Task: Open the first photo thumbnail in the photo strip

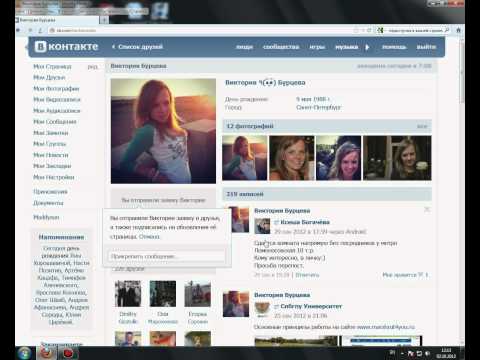Action: pyautogui.click(x=245, y=158)
